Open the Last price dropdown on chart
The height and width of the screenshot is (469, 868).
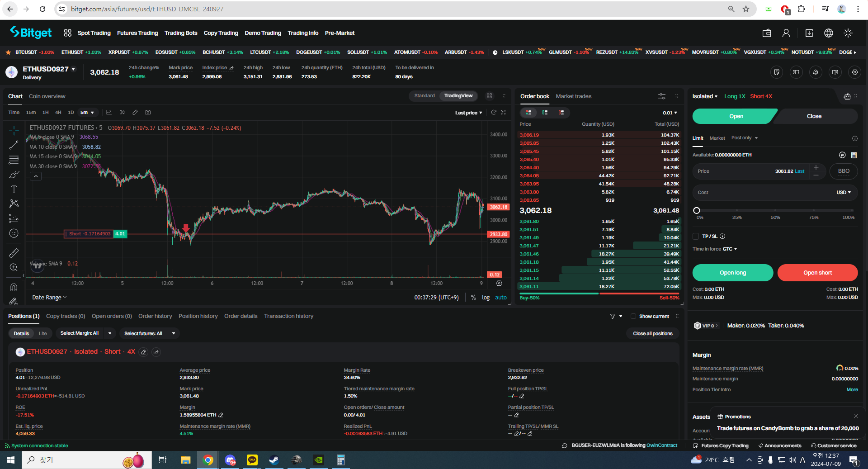coord(468,113)
